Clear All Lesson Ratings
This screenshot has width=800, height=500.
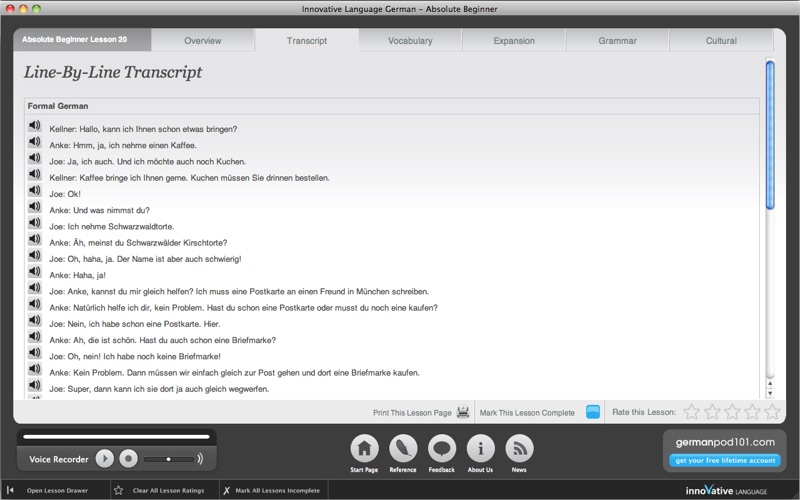(x=168, y=490)
